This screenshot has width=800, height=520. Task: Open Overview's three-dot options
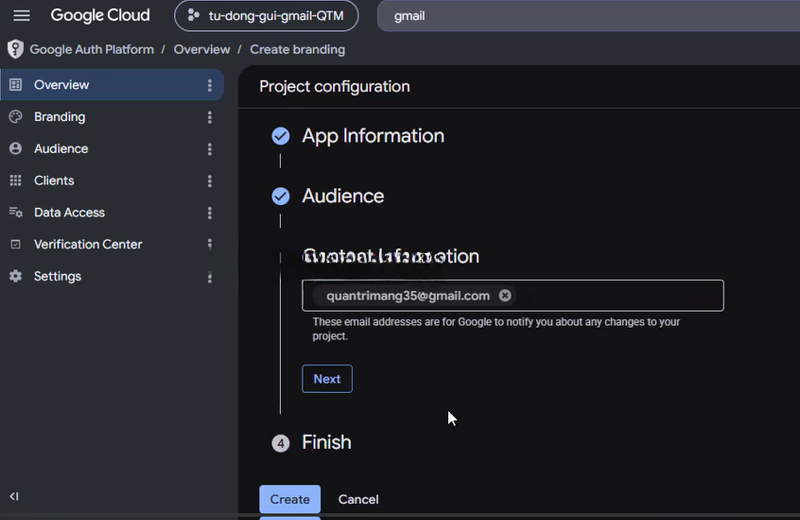pos(210,85)
